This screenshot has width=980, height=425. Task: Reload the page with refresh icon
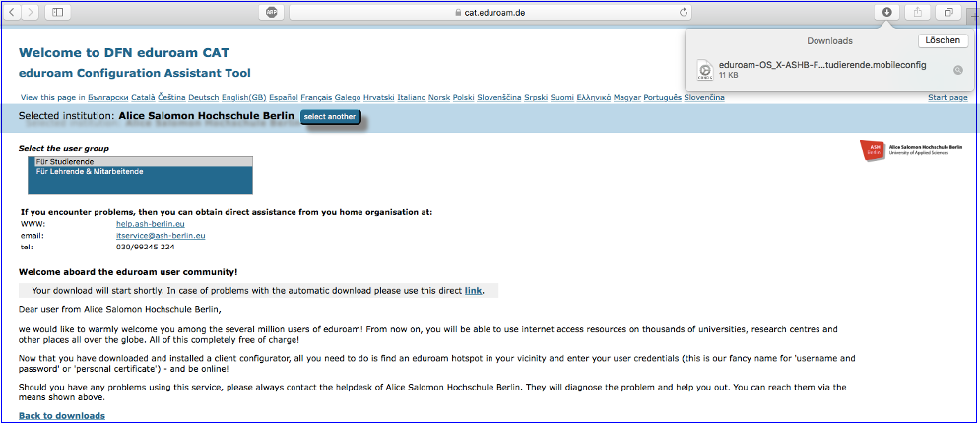(684, 12)
